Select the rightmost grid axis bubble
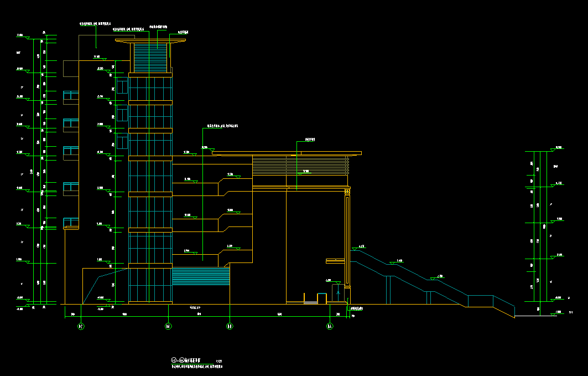Screen dimensions: 588x376 pos(330,326)
